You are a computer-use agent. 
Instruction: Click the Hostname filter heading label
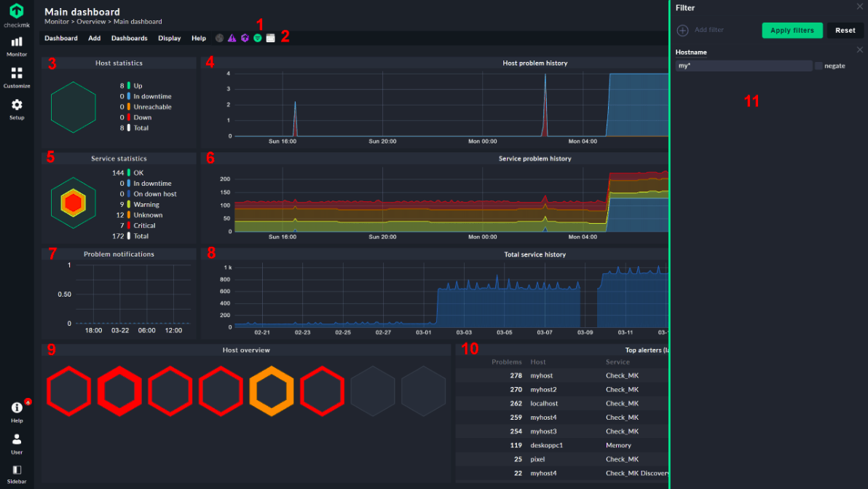[691, 52]
